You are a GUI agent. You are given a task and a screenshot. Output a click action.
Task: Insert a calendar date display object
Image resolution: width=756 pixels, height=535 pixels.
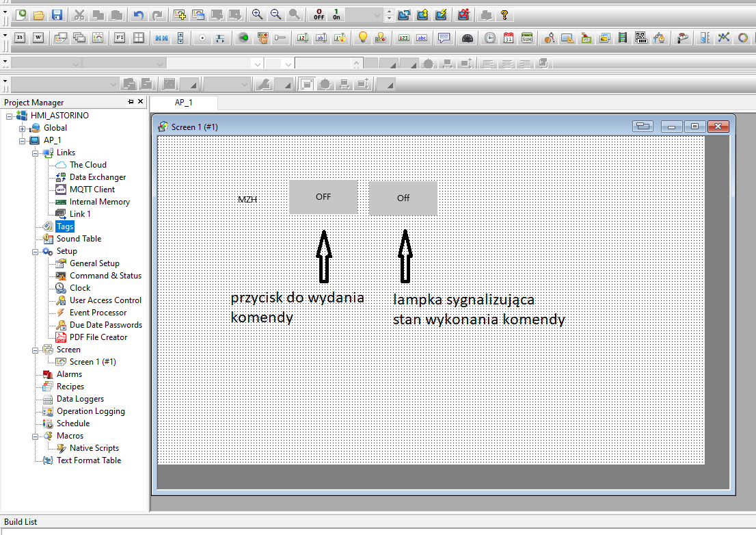(508, 38)
